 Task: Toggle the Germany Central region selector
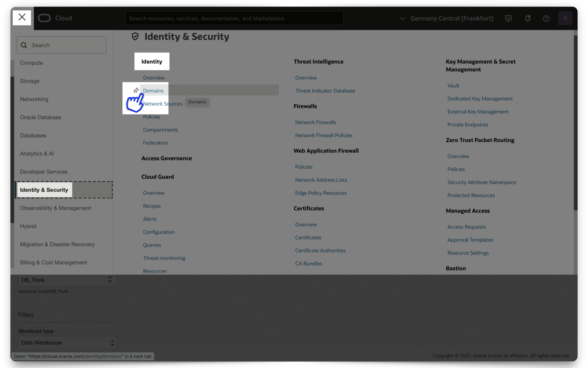(452, 18)
